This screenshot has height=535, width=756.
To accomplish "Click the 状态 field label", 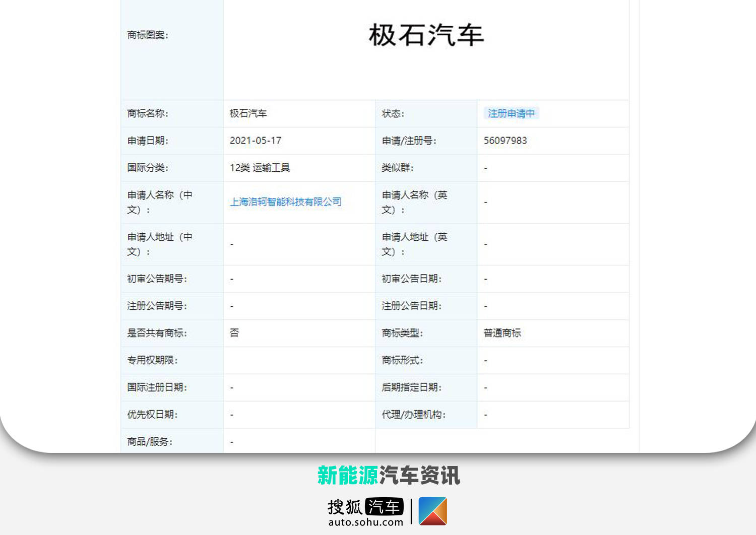I will [393, 113].
